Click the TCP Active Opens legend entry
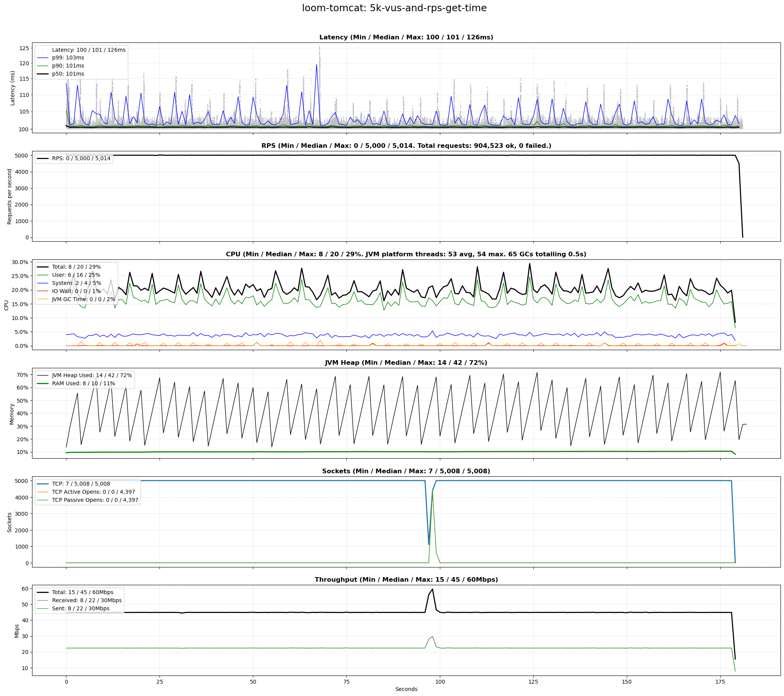Image resolution: width=784 pixels, height=696 pixels. click(x=93, y=492)
